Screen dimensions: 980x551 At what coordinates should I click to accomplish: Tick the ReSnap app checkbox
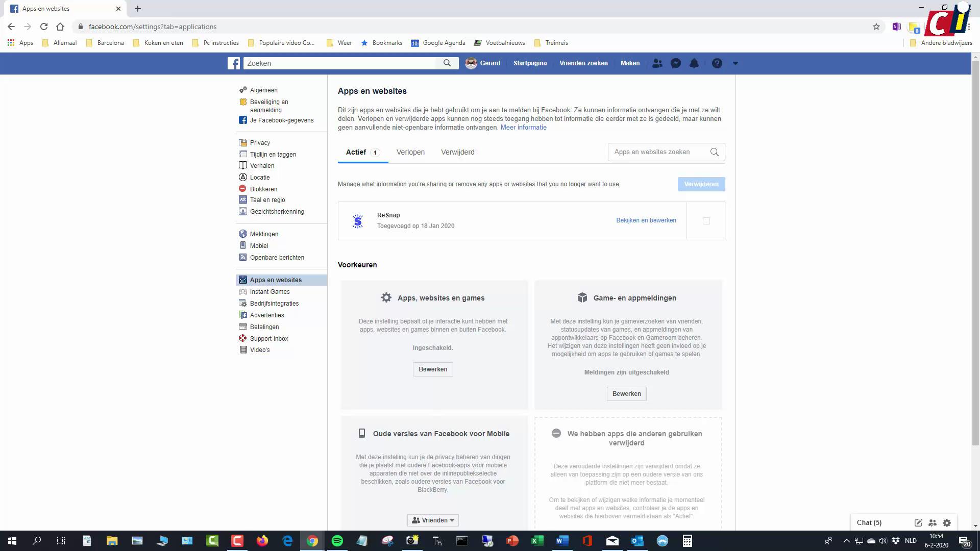(706, 221)
